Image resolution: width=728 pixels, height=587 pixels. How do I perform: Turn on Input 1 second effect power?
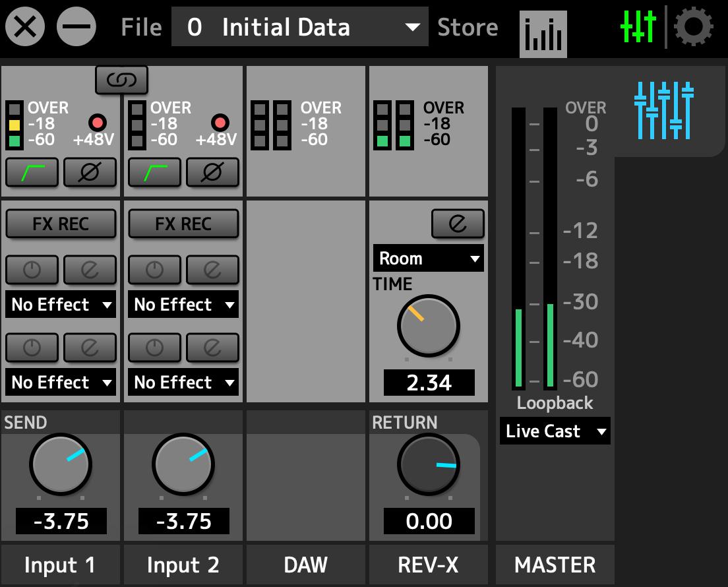click(x=32, y=348)
